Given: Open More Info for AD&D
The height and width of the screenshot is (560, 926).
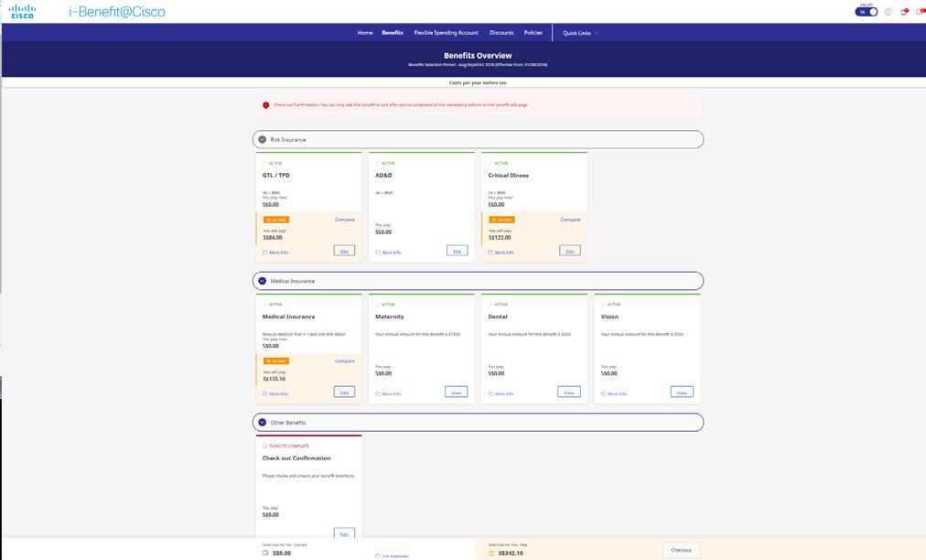Looking at the screenshot, I should [x=388, y=253].
